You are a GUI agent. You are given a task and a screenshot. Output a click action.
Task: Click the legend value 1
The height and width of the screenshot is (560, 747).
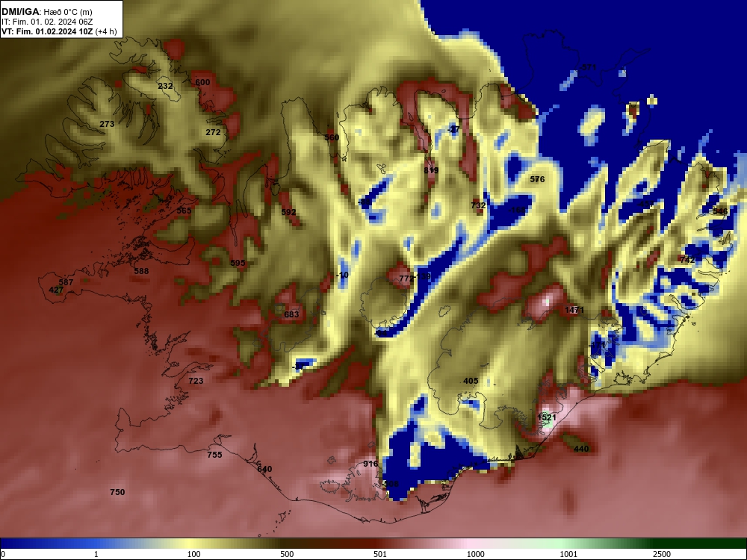pos(96,554)
